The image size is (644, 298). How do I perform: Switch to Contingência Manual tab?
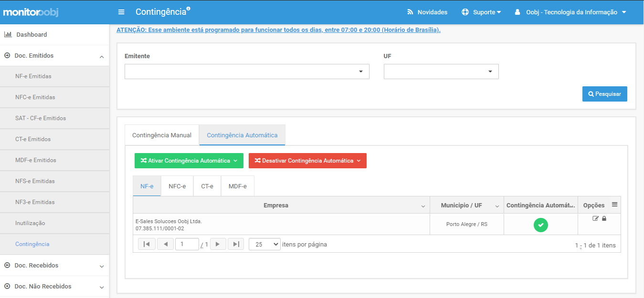162,135
